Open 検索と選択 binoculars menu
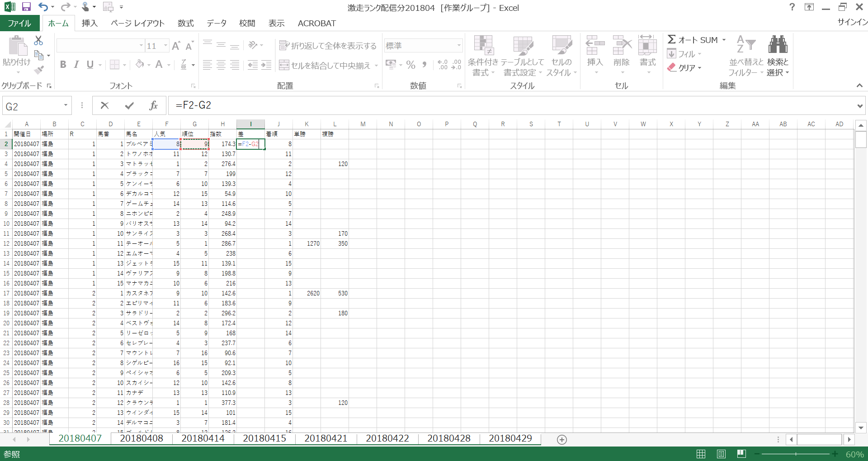Screen dimensions: 868x461 tap(778, 56)
